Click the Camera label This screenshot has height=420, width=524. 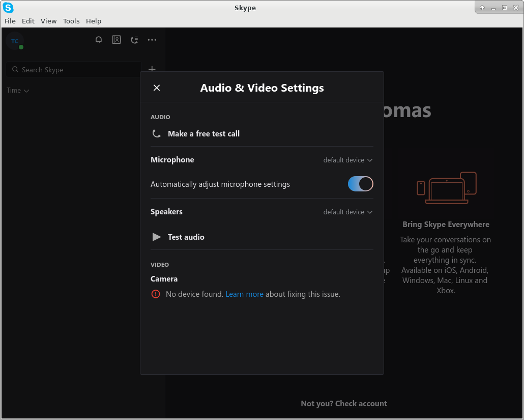[x=164, y=279]
